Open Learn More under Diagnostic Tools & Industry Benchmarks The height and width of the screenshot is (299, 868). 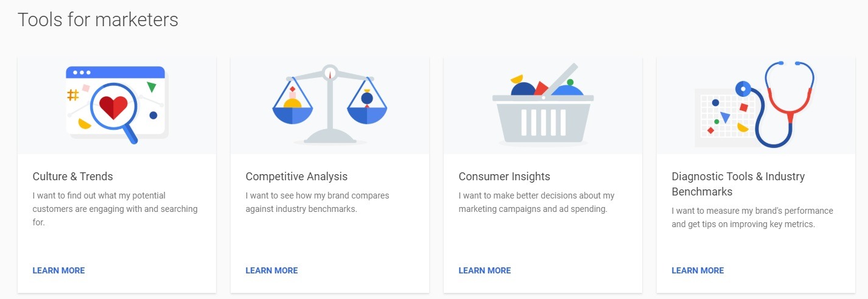coord(698,270)
